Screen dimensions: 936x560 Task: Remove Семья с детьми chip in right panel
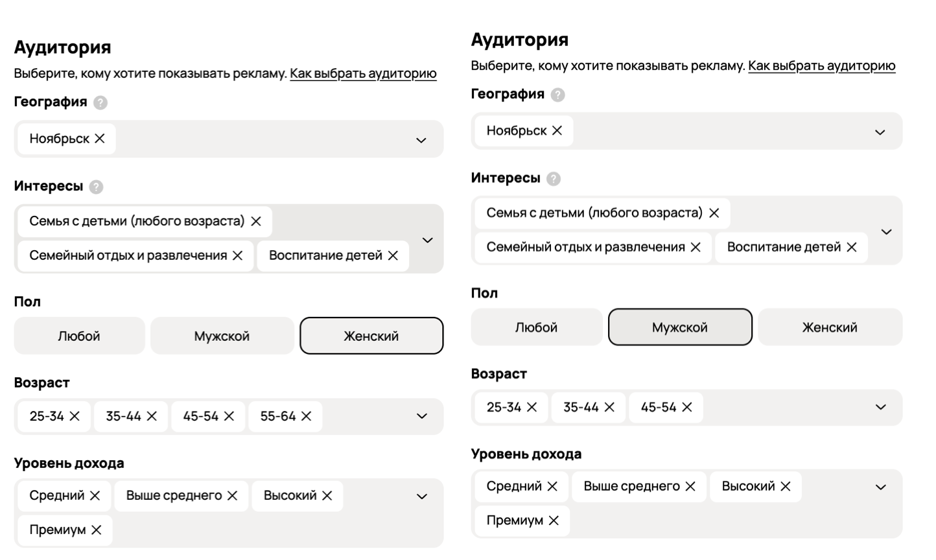pos(714,213)
